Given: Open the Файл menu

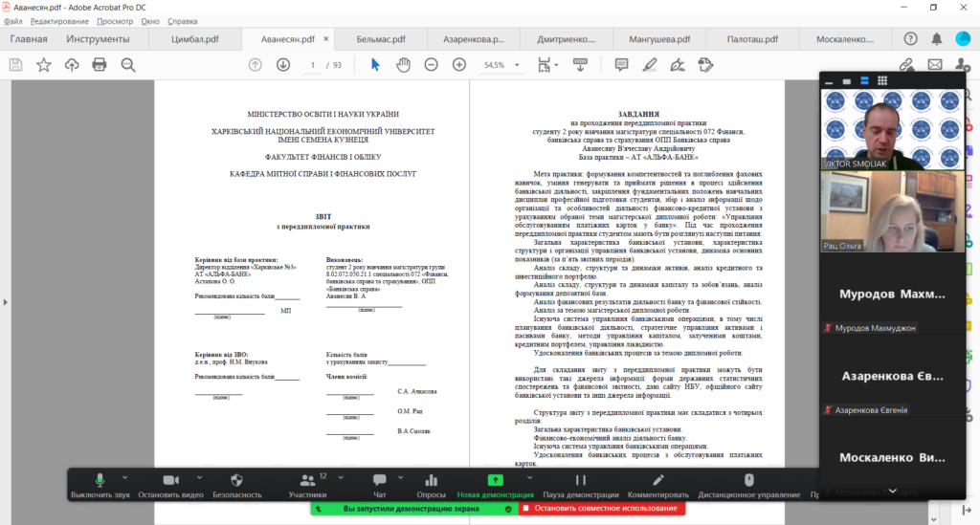Looking at the screenshot, I should coord(13,21).
